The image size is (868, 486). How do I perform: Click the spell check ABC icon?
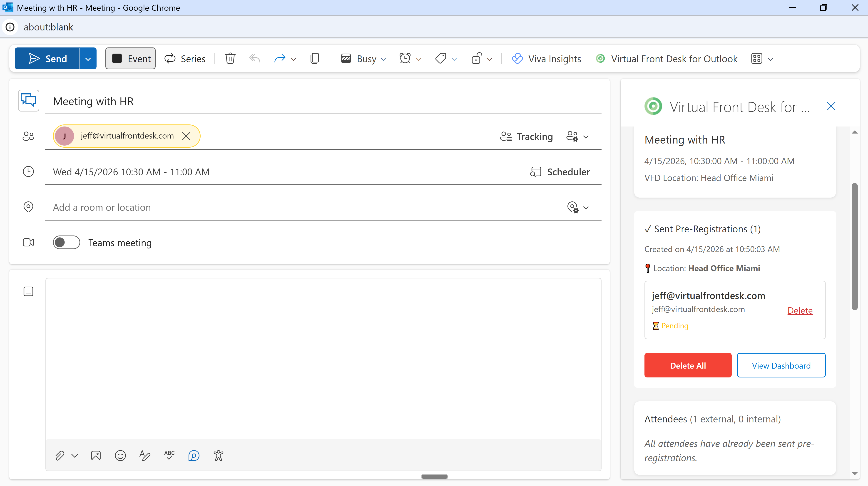[169, 456]
